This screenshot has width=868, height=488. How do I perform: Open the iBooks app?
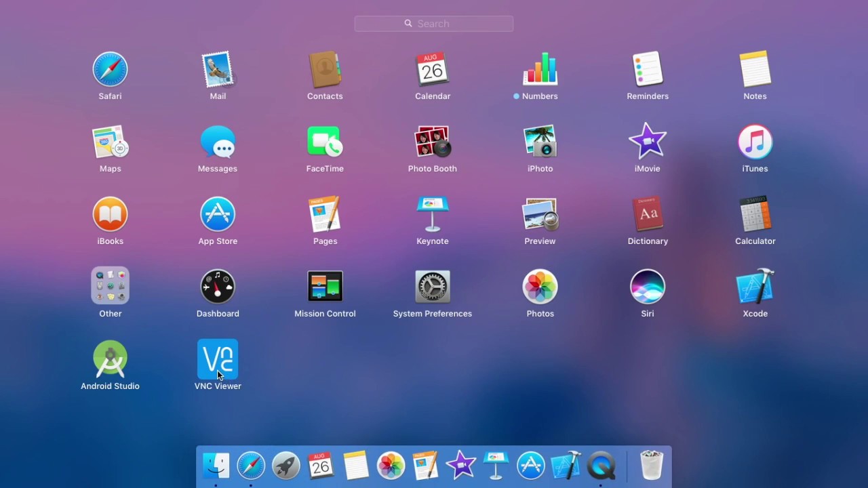coord(110,215)
